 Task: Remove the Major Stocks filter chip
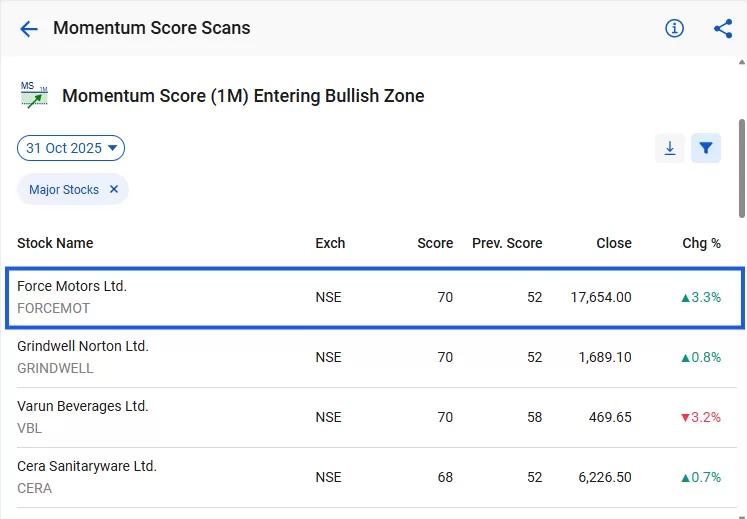point(114,189)
